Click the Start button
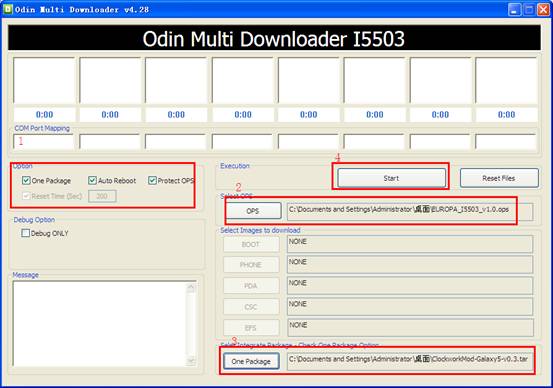 [x=391, y=178]
